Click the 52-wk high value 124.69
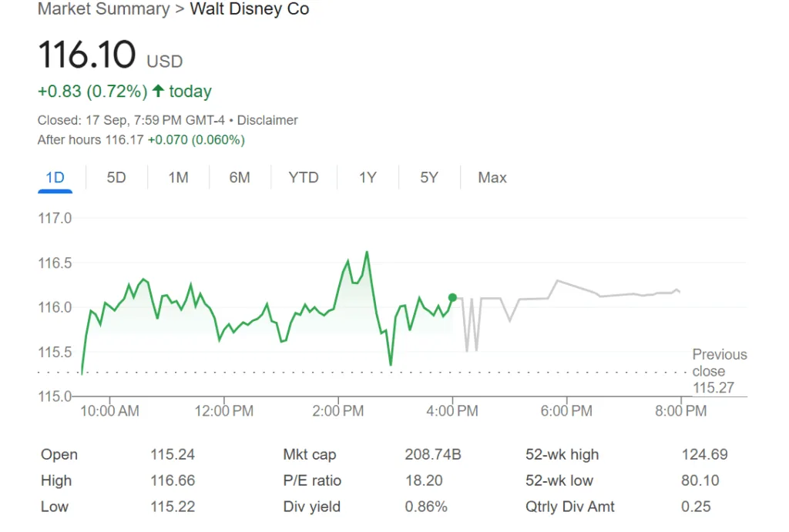 pyautogui.click(x=704, y=454)
